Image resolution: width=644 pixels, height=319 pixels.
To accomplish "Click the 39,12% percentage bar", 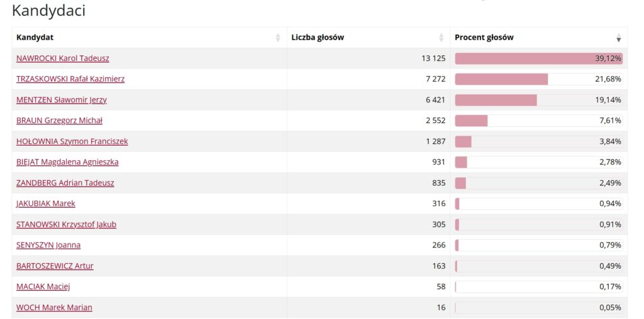I will (x=538, y=58).
